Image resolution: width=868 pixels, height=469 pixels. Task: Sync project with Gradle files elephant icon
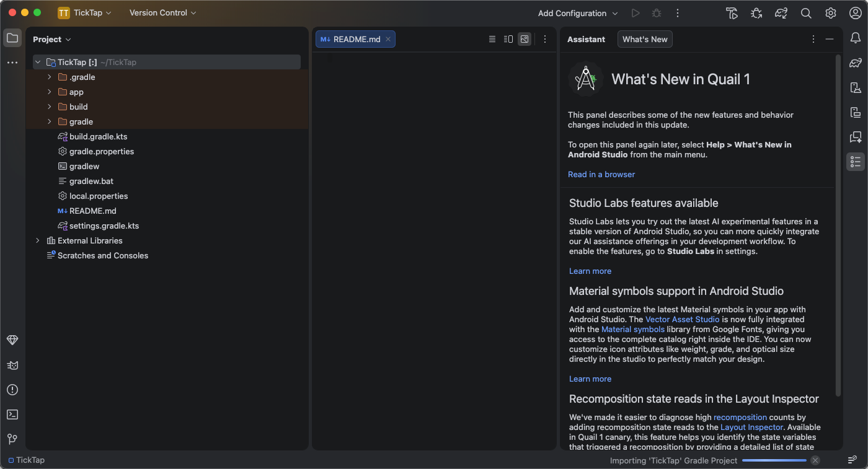pos(781,13)
